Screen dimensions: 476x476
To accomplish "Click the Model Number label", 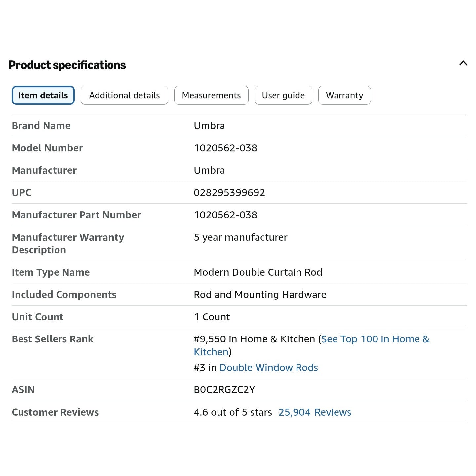I will [47, 148].
